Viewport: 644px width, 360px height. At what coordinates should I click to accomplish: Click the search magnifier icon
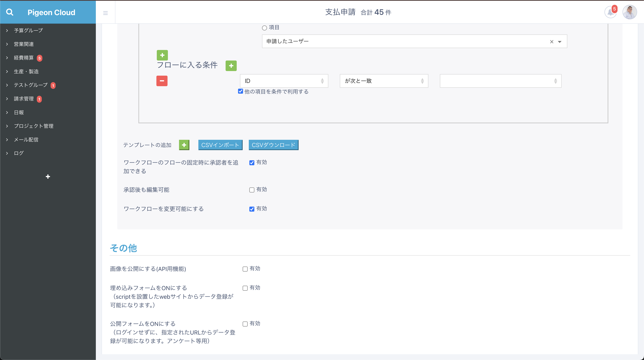tap(10, 12)
